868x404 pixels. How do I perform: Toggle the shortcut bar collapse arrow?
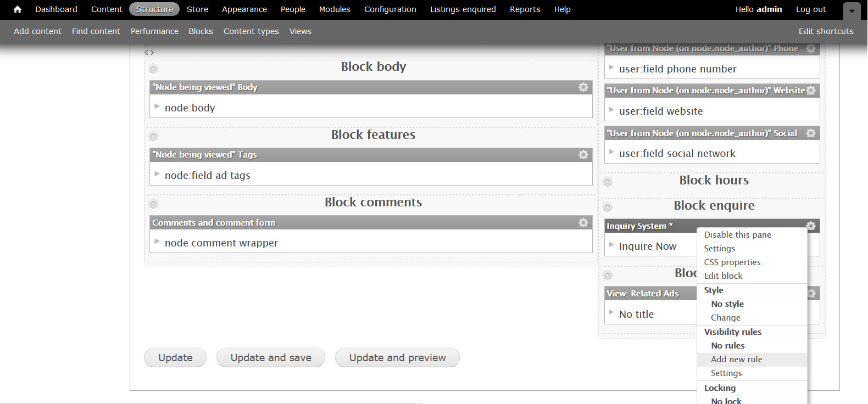coord(852,10)
